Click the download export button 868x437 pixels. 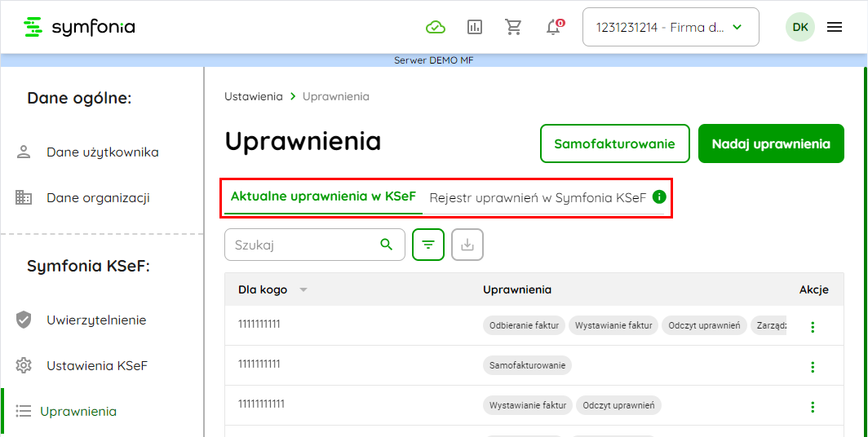[x=467, y=245]
